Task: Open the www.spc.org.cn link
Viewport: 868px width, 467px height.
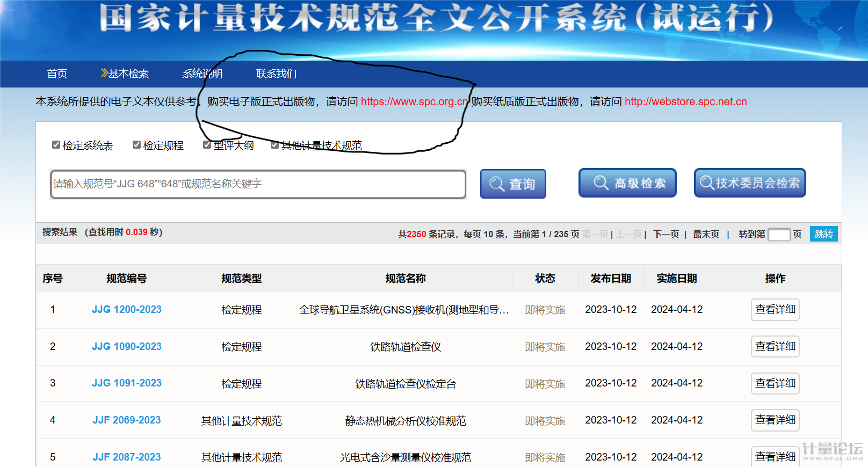Action: 414,102
